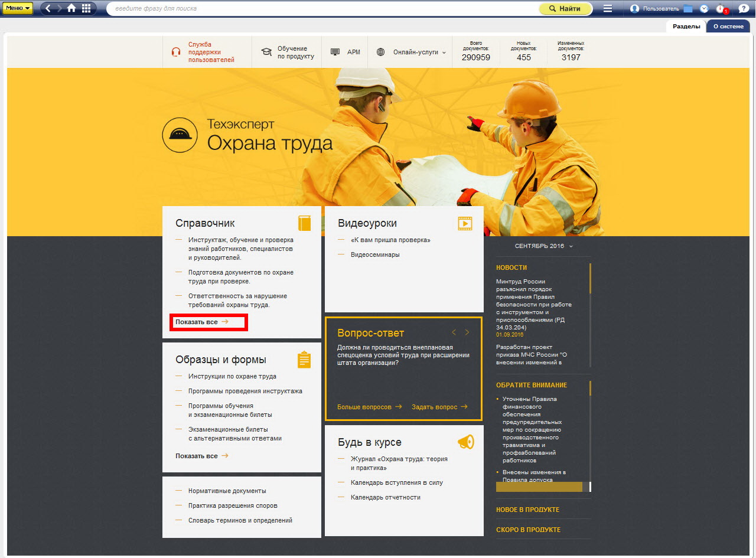756x558 pixels.
Task: Open the blue folder icon in top bar
Action: (688, 9)
